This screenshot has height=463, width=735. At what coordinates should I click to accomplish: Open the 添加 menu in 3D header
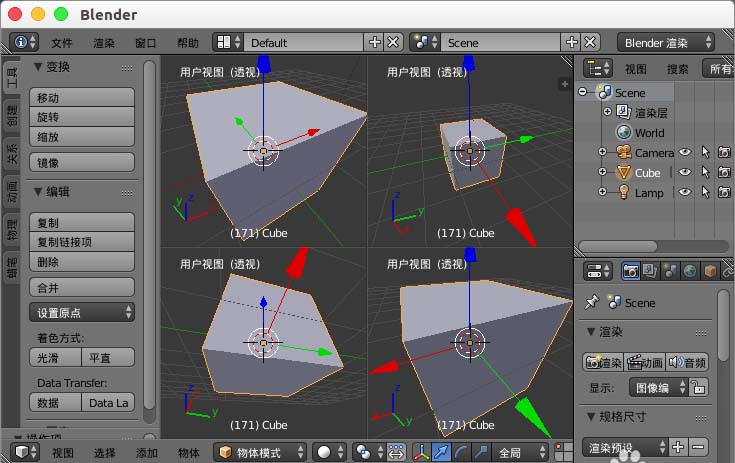click(147, 453)
